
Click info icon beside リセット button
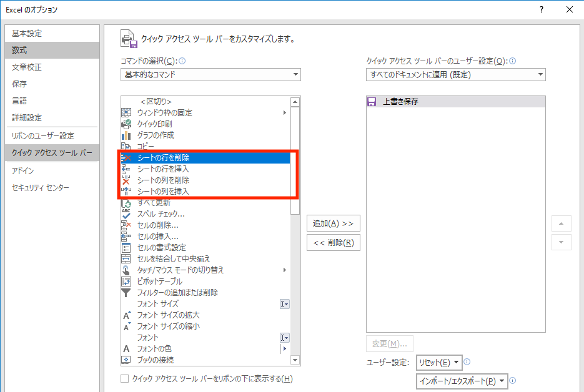click(x=467, y=362)
